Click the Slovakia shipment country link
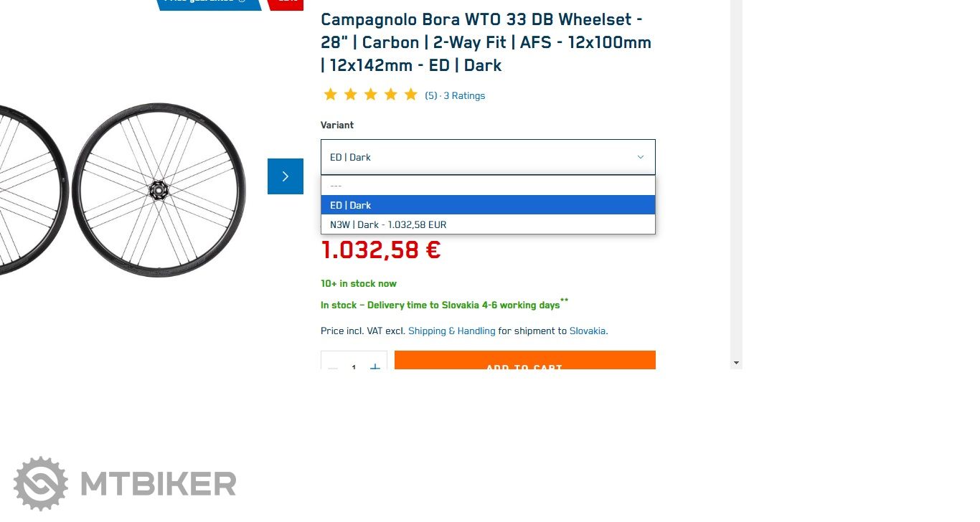The width and height of the screenshot is (980, 522). click(588, 331)
